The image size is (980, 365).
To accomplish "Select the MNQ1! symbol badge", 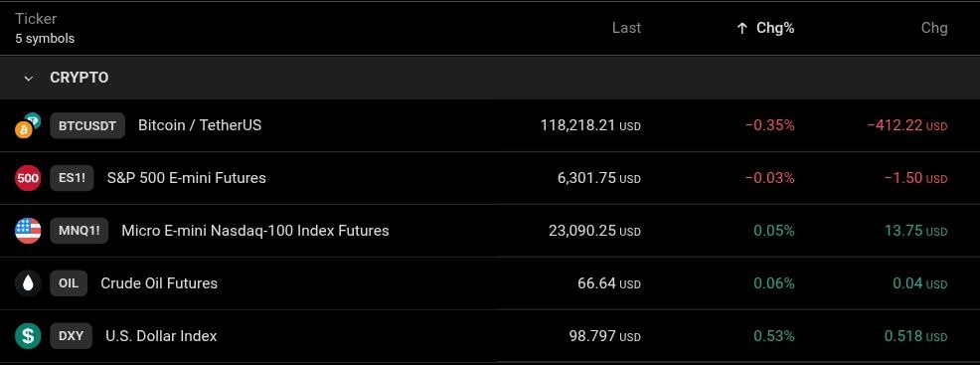I will pos(79,231).
